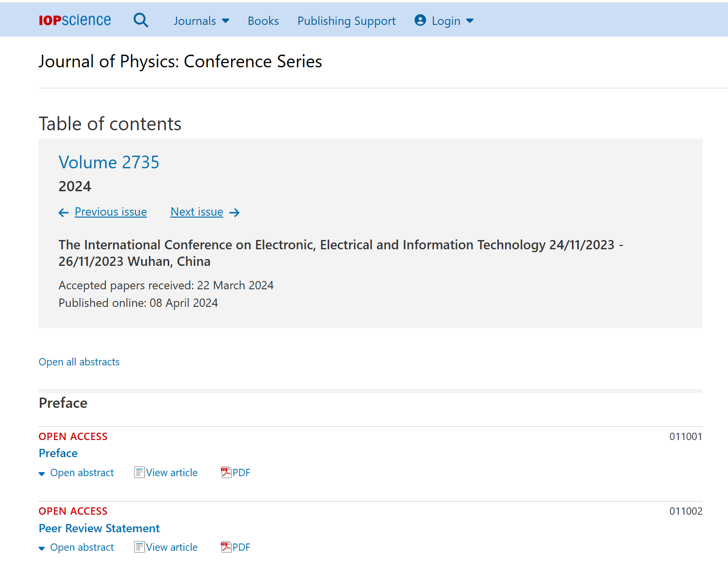
Task: Click the Table of contents heading
Action: point(110,124)
